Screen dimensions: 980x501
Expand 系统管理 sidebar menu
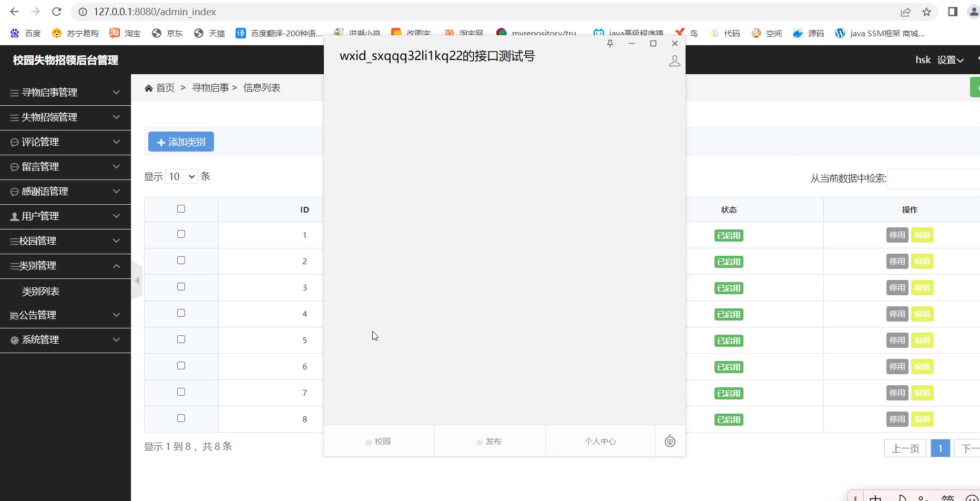pyautogui.click(x=65, y=340)
